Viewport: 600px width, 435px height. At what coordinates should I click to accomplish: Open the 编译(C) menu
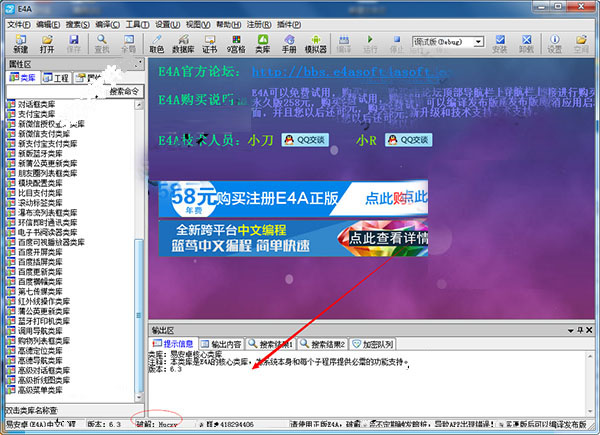107,24
